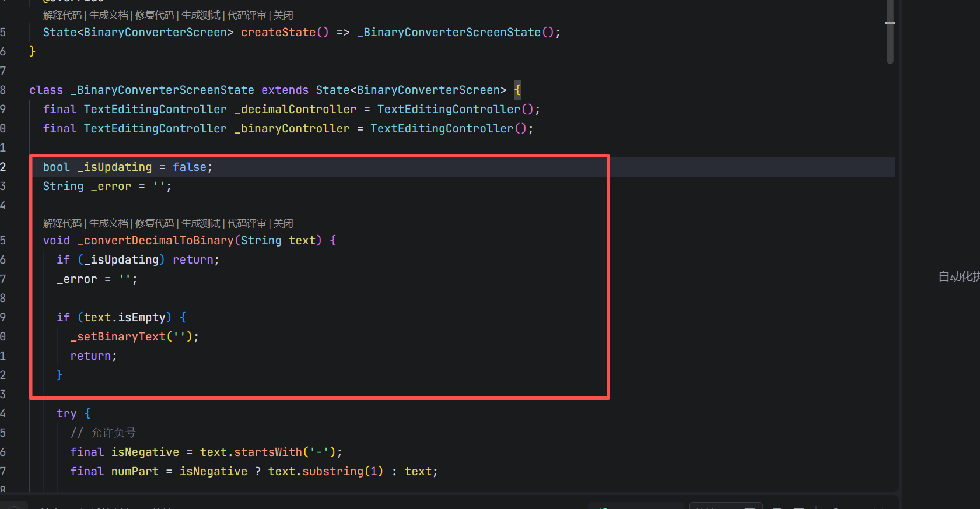Click the // 允许负号 comment
980x509 pixels.
point(103,433)
